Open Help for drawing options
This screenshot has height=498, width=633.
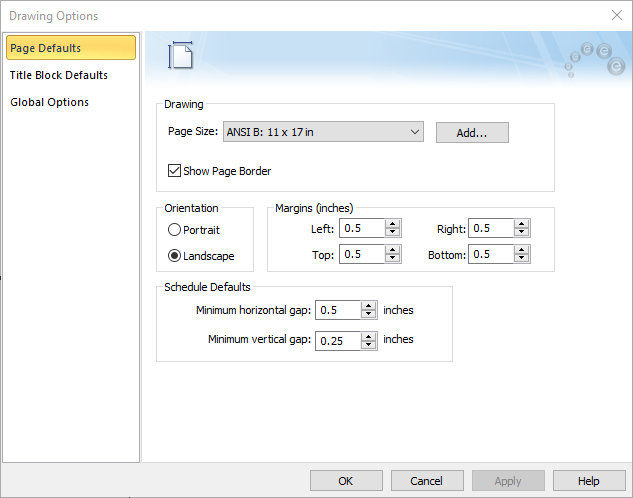[x=589, y=481]
